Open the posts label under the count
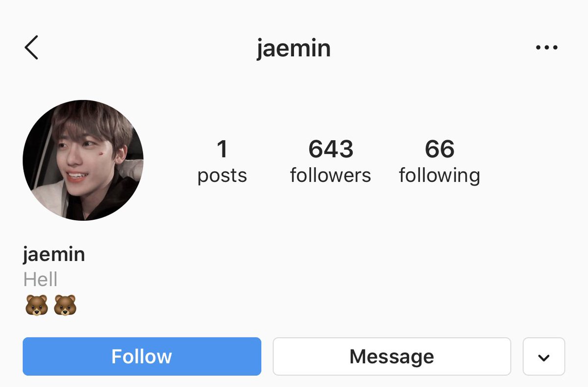 click(222, 175)
